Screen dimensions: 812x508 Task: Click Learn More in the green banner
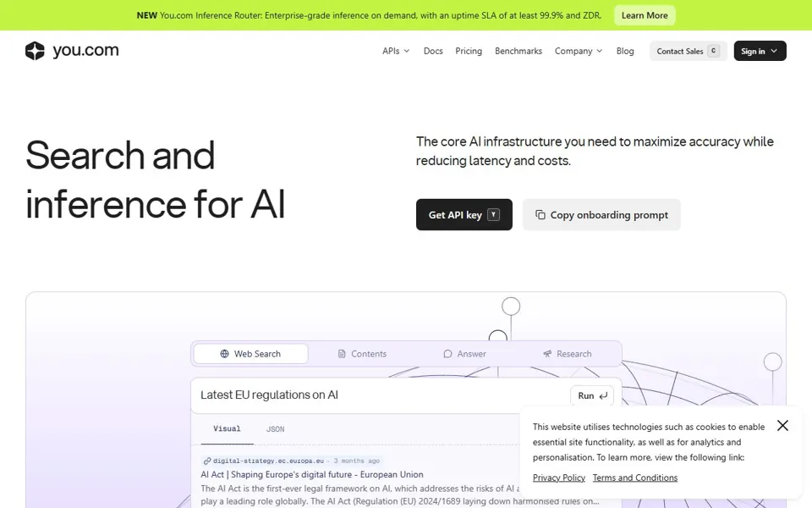(645, 15)
